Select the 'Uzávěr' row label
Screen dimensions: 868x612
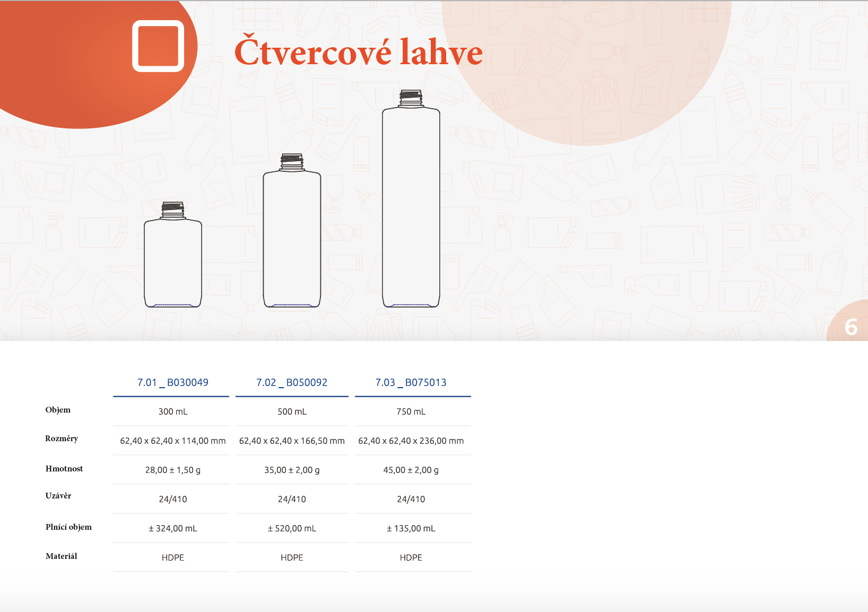coord(58,496)
